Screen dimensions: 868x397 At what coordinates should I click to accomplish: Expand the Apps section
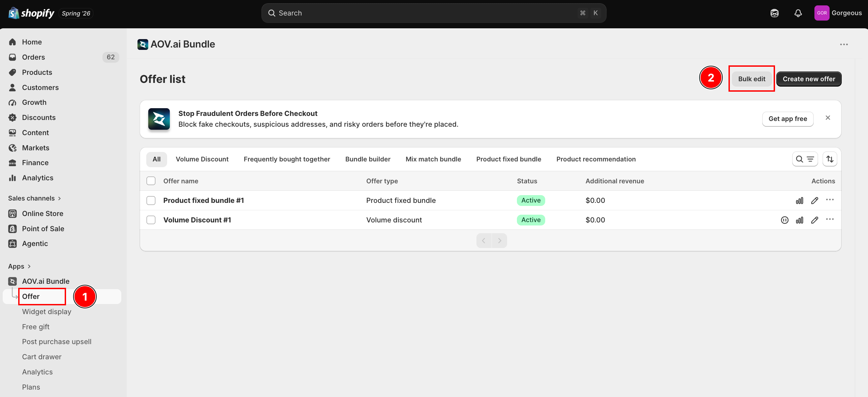click(x=20, y=267)
